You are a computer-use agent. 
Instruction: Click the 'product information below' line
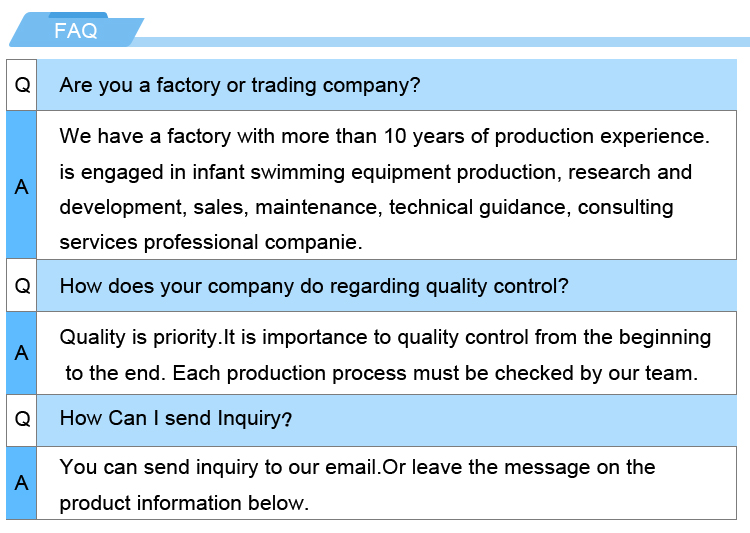184,503
